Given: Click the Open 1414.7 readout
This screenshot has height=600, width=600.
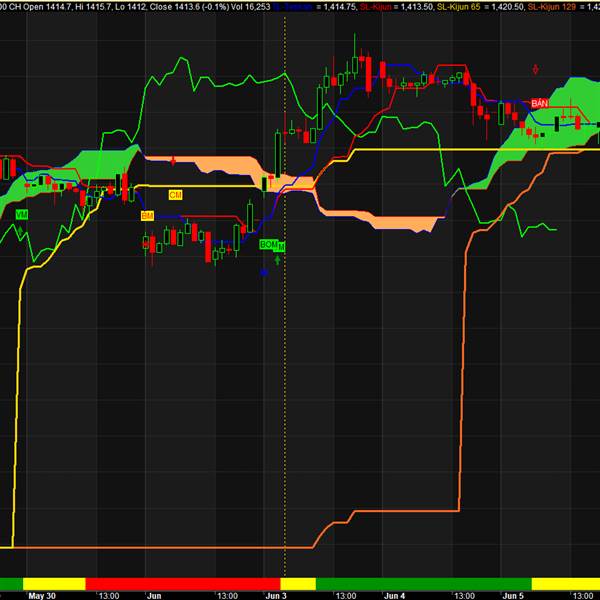Looking at the screenshot, I should (48, 7).
